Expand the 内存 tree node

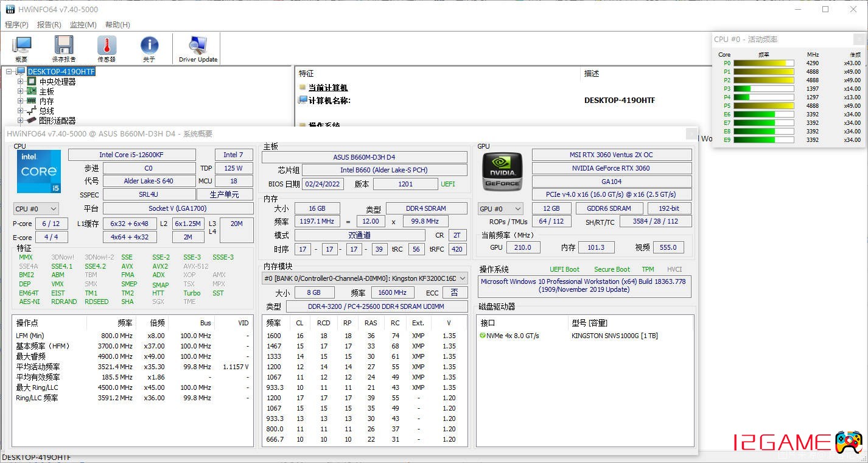[x=21, y=101]
